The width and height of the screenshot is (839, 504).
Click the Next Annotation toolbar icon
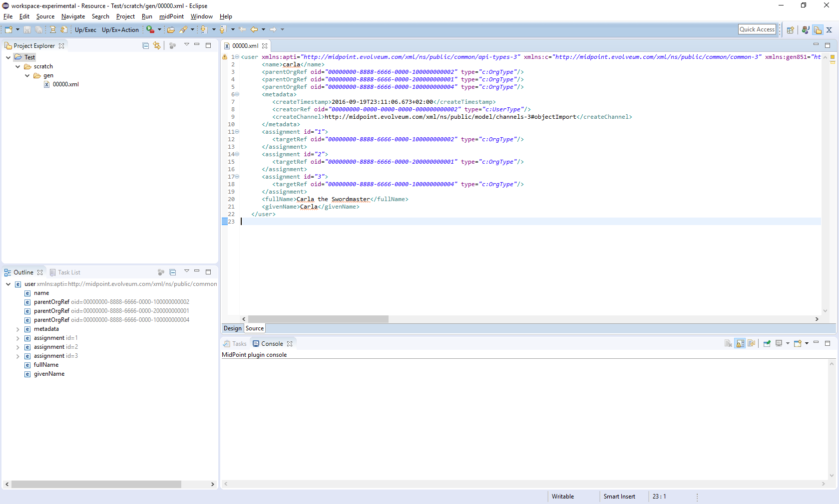[x=203, y=30]
